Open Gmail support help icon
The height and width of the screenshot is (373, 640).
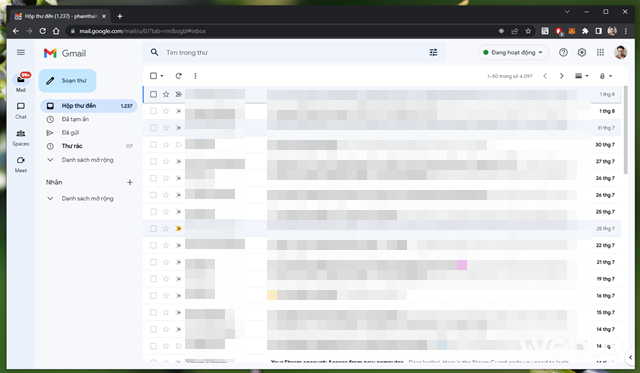pos(563,52)
